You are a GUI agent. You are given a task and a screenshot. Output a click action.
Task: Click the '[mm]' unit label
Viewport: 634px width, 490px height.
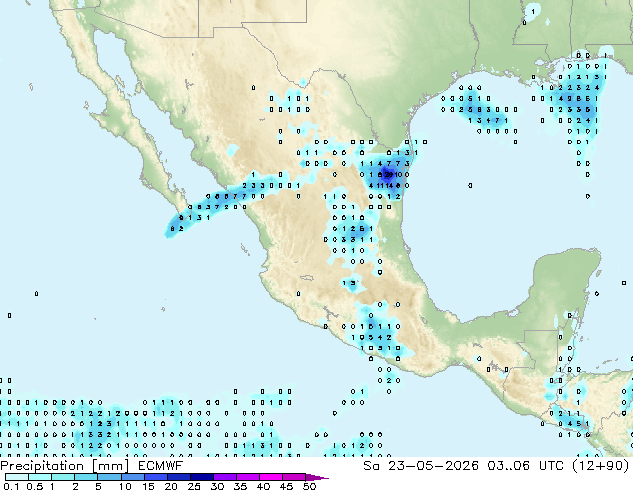[x=111, y=466]
